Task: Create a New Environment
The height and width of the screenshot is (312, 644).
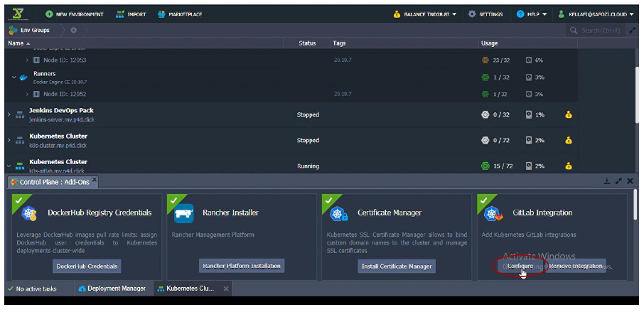Action: tap(75, 14)
